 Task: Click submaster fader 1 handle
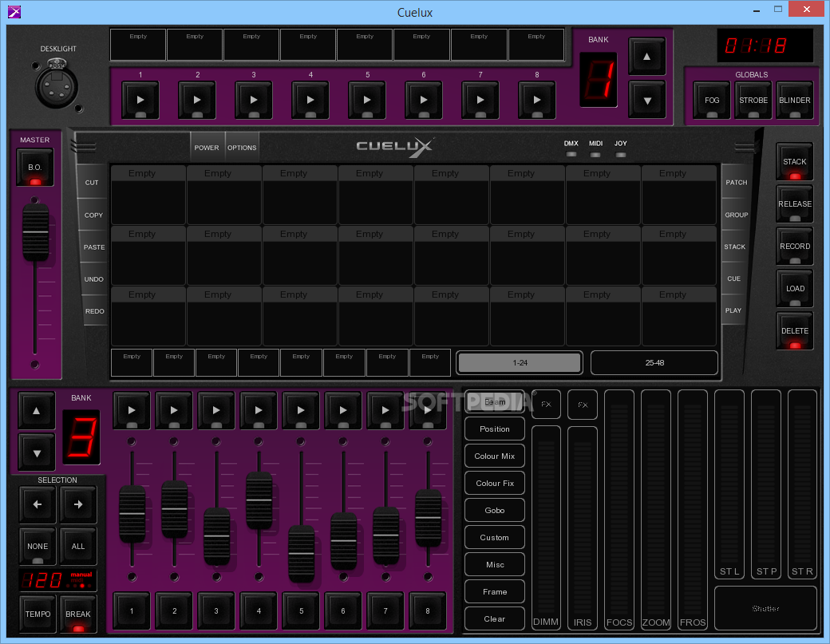pyautogui.click(x=132, y=513)
